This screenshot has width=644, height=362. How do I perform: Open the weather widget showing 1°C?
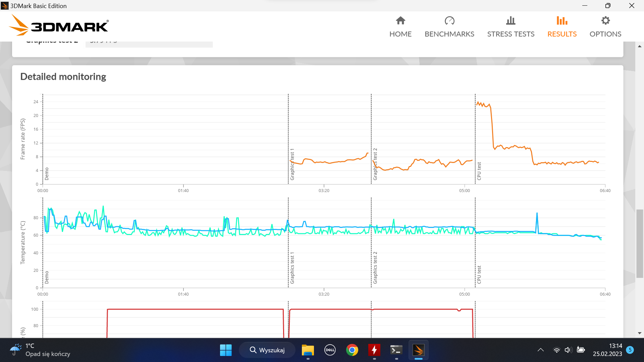click(x=40, y=350)
